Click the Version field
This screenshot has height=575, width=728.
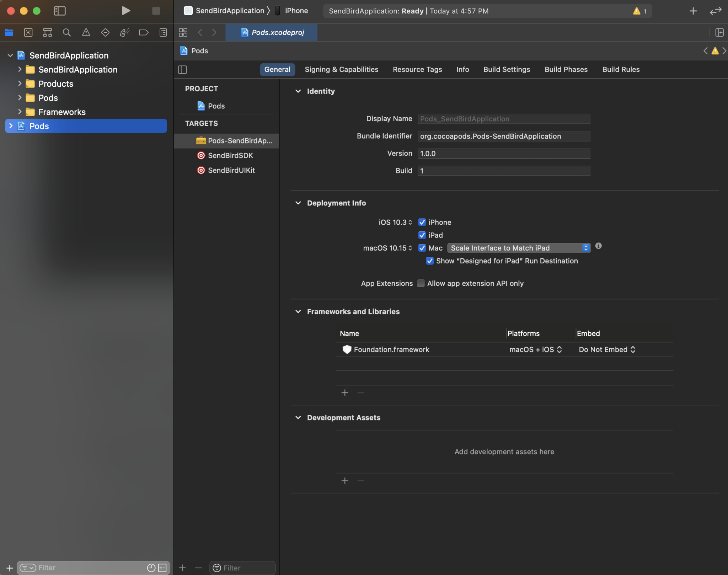point(504,154)
